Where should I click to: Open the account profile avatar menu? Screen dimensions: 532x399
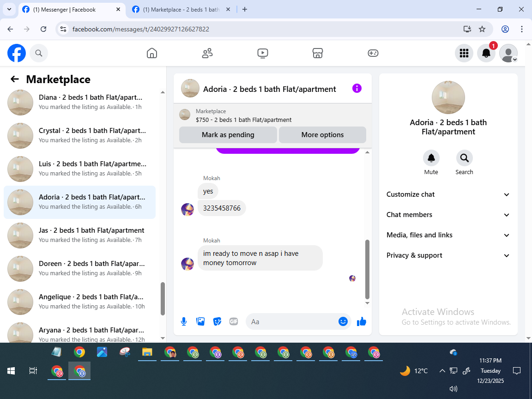[508, 53]
